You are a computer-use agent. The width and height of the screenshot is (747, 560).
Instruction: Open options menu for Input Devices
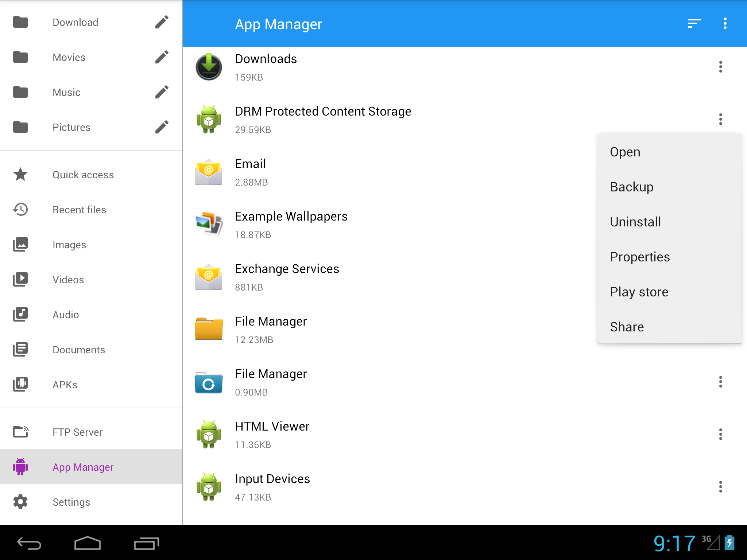tap(720, 487)
